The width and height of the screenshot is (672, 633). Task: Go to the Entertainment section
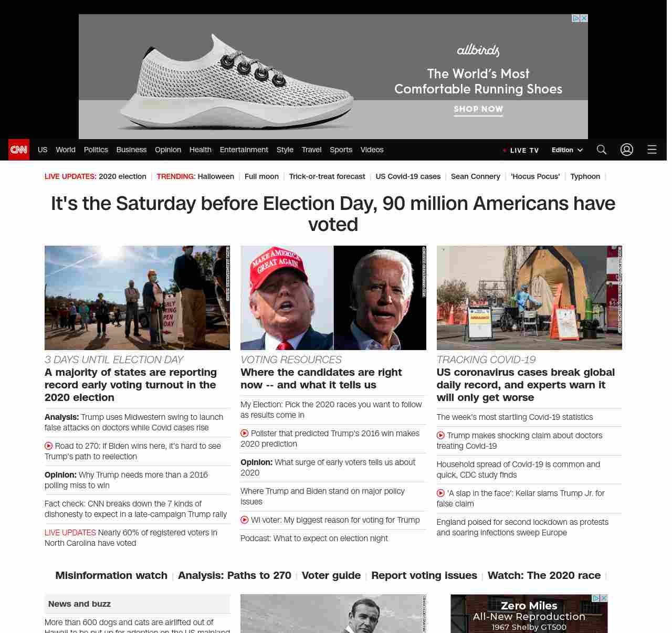[244, 150]
